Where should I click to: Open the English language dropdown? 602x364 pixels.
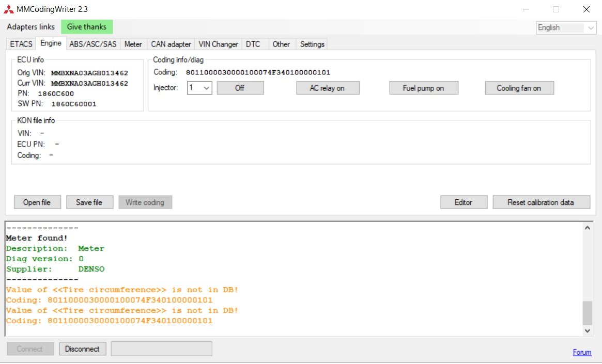coord(566,27)
